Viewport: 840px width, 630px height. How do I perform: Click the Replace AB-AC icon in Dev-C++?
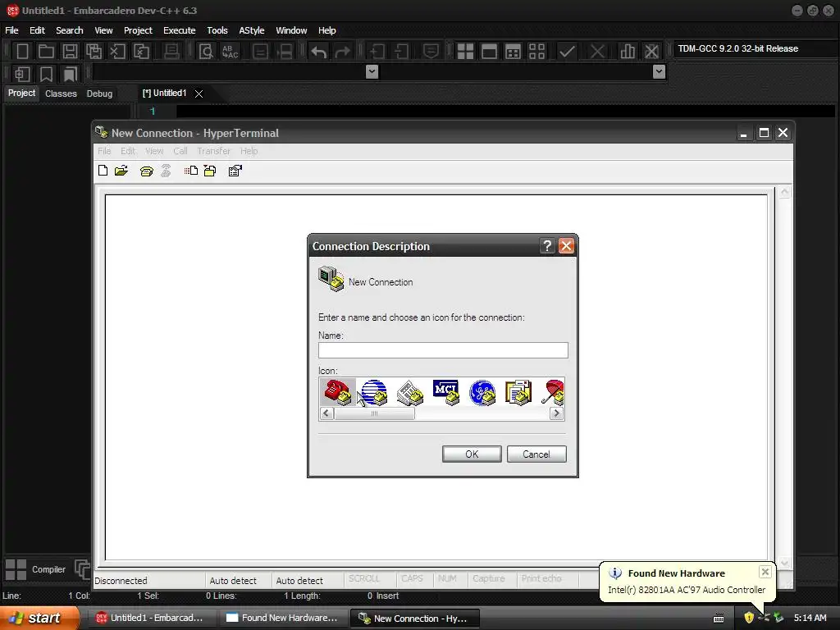(230, 52)
